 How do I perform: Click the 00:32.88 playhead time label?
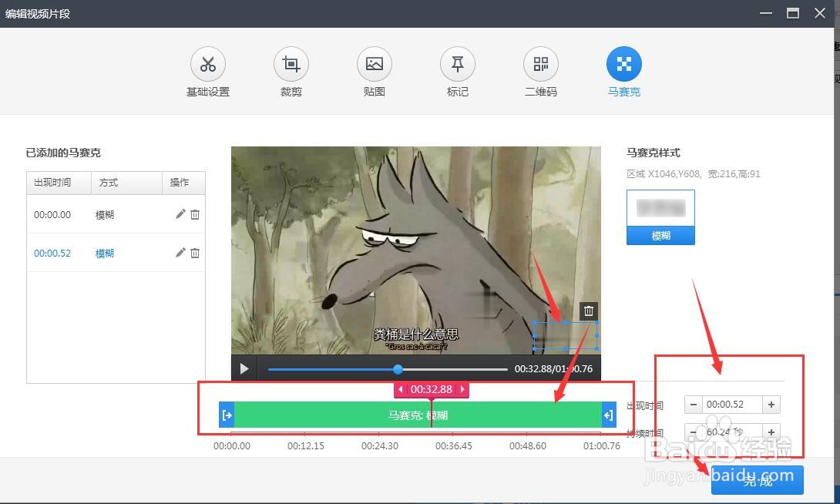pos(432,389)
